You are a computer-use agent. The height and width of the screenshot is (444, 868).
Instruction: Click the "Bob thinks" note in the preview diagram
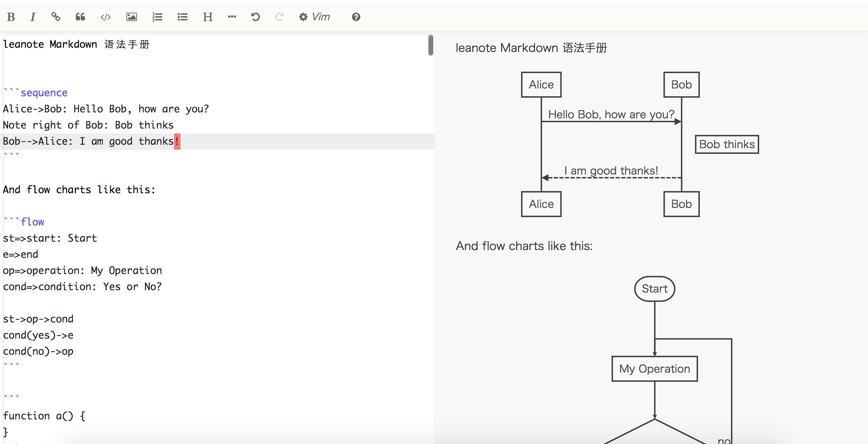click(726, 144)
